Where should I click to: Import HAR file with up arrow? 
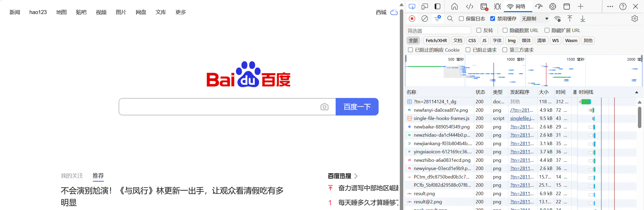pos(570,19)
